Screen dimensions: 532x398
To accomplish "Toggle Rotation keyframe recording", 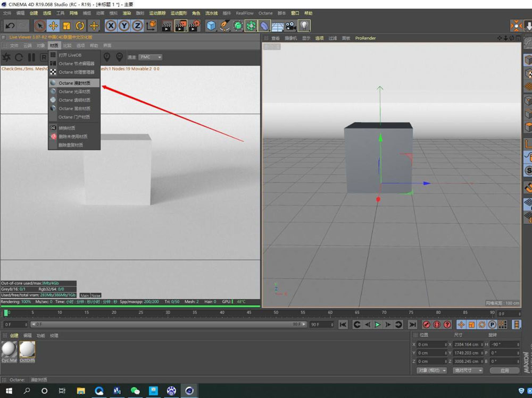I will tap(482, 325).
